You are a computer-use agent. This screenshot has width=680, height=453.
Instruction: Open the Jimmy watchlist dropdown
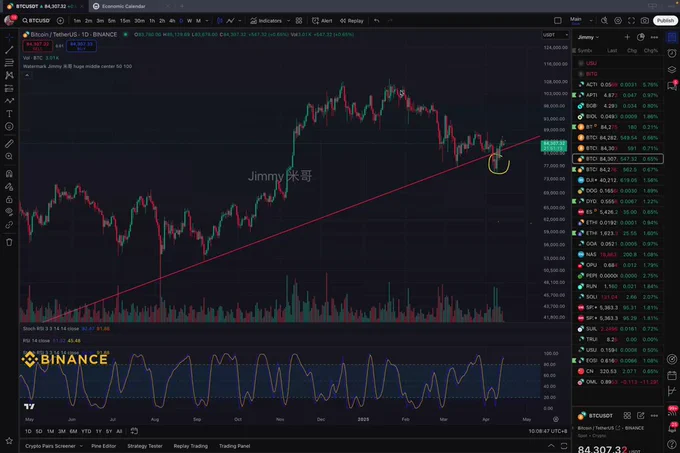click(588, 37)
